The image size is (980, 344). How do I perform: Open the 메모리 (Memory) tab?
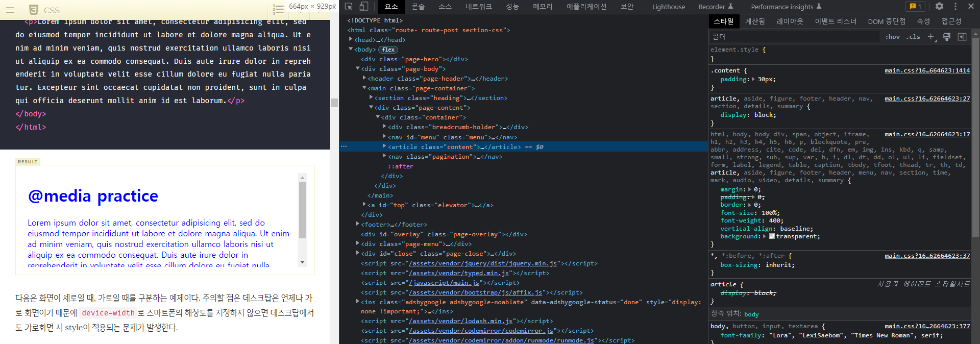[543, 7]
